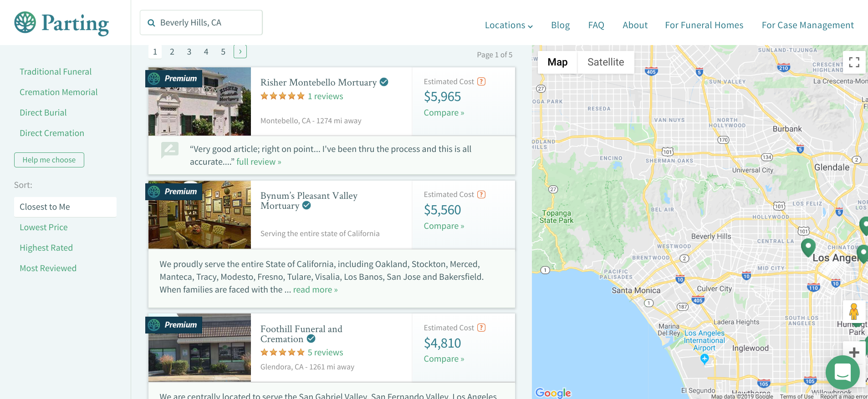This screenshot has width=868, height=399.
Task: Click the $4,810 estimated cost
Action: [442, 343]
